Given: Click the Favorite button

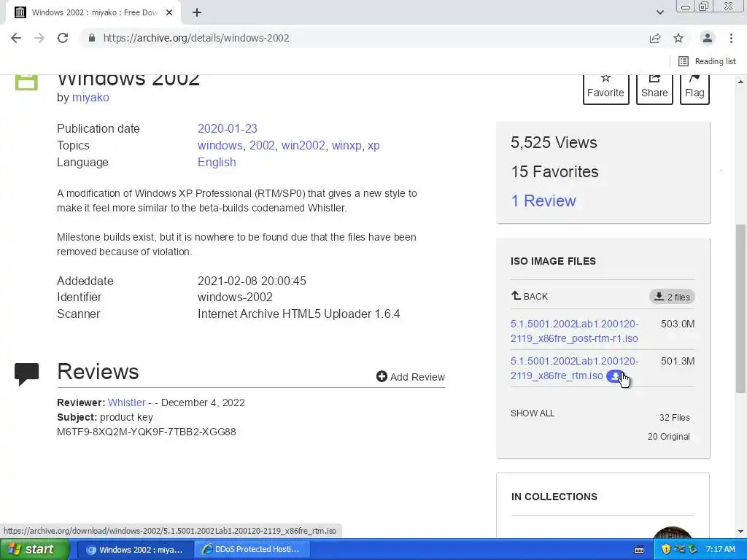Looking at the screenshot, I should (x=605, y=88).
